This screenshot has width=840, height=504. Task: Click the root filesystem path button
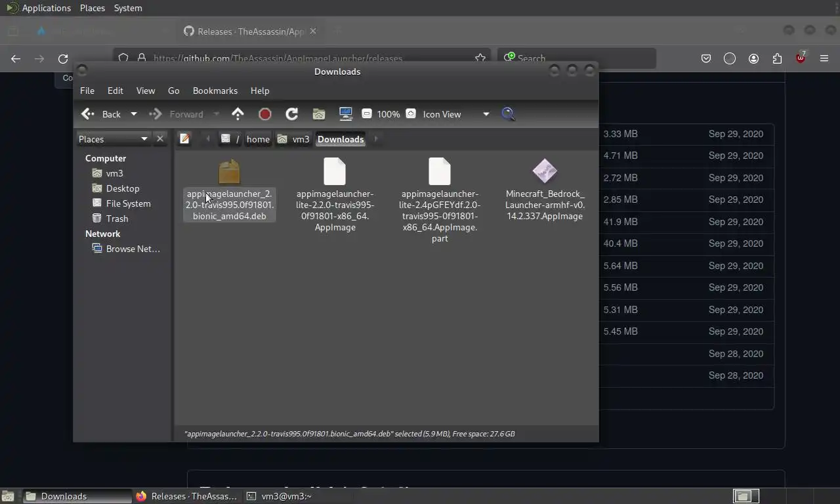click(230, 138)
